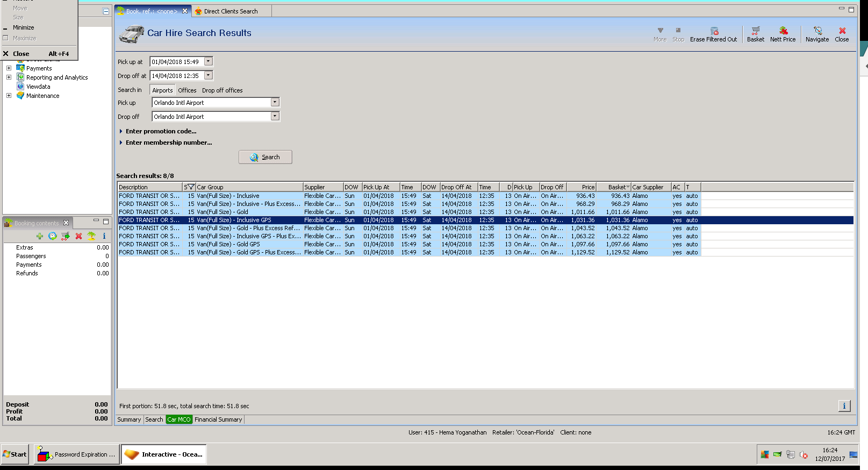Image resolution: width=868 pixels, height=470 pixels.
Task: Click green plus icon in Booking contents
Action: coord(40,236)
